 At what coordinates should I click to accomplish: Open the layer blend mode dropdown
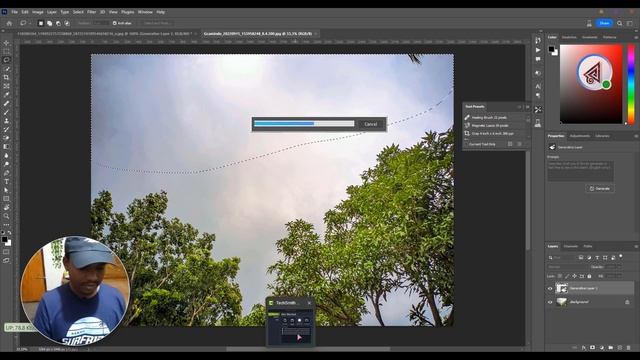(x=566, y=267)
